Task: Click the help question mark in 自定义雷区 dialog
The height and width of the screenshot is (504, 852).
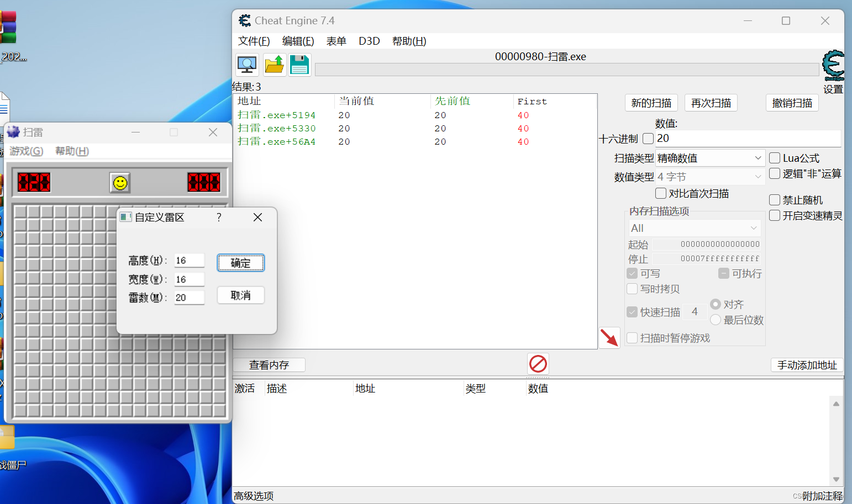Action: coord(219,217)
